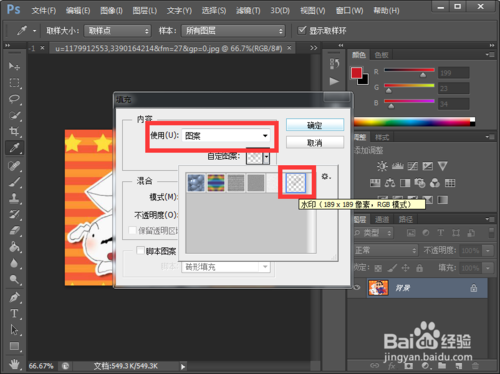Select the Lasso tool
Screen dimensions: 500x374
point(14,99)
